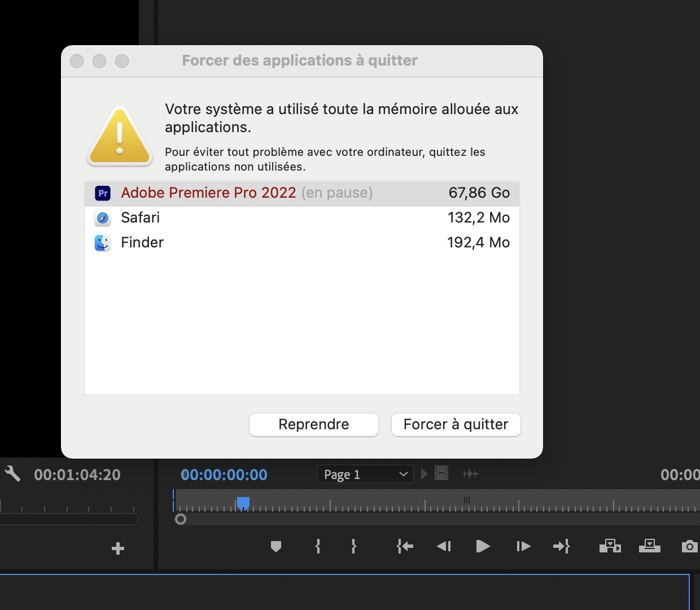Screen dimensions: 700x610
Task: Click the Finder face icon
Action: (103, 243)
